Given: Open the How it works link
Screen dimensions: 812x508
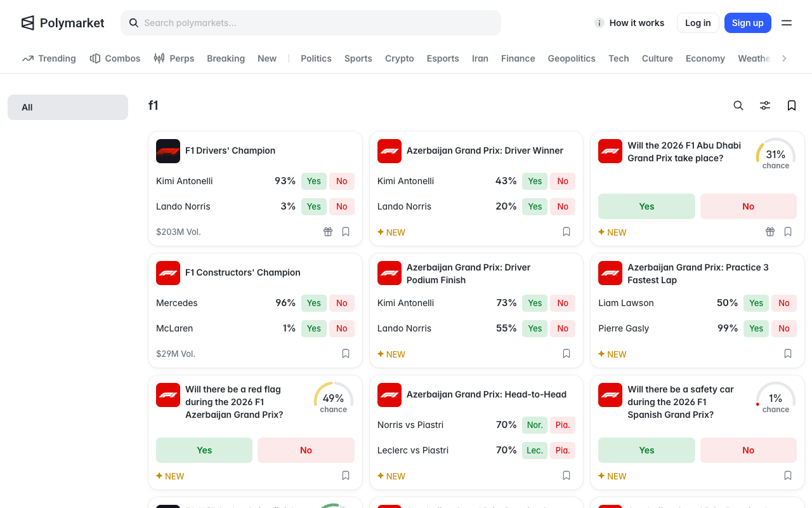Looking at the screenshot, I should click(637, 23).
